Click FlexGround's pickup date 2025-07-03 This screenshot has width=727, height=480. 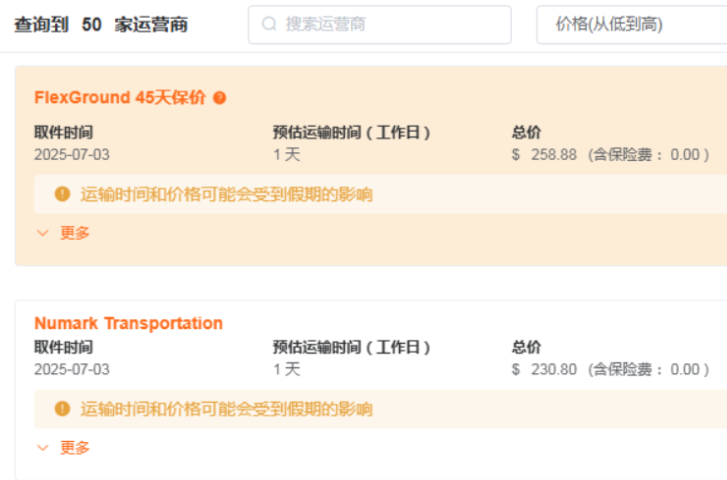[x=72, y=155]
